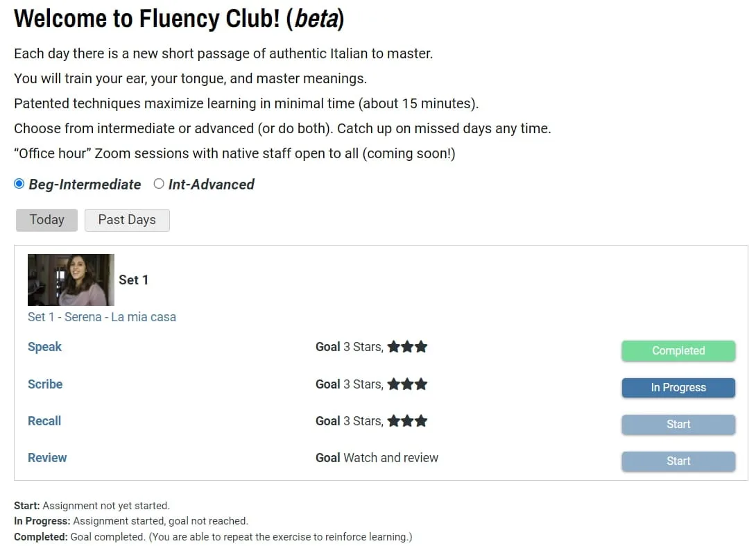This screenshot has height=546, width=756.
Task: Open the 'Set 1 - Serena - La mia casa' link
Action: click(102, 317)
